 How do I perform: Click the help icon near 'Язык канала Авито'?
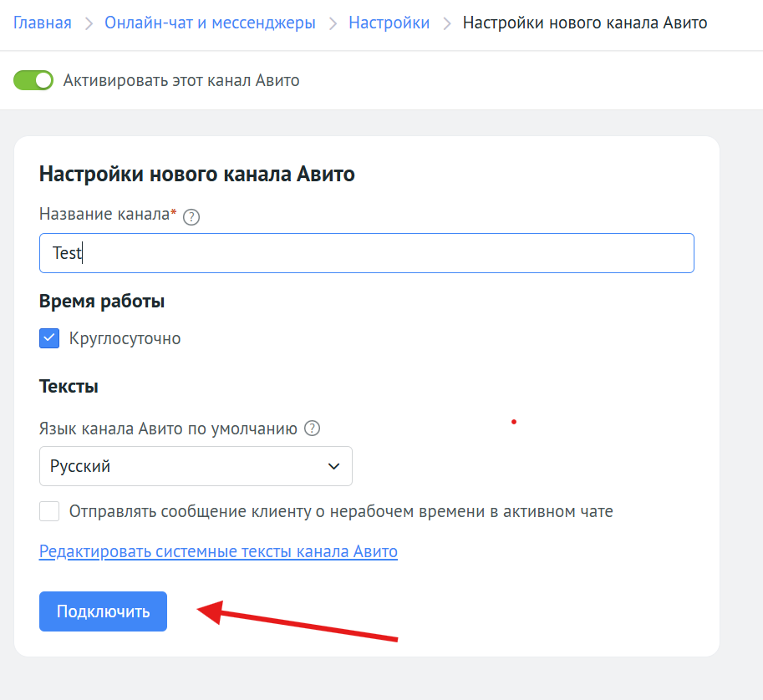[311, 428]
